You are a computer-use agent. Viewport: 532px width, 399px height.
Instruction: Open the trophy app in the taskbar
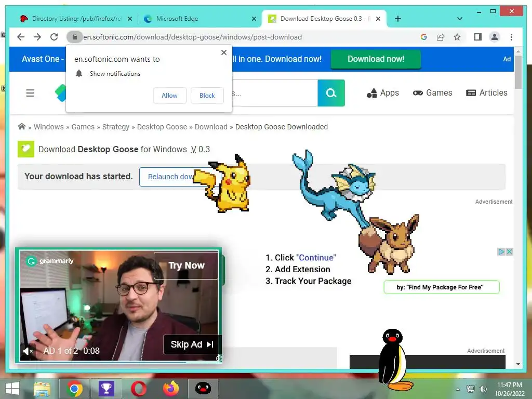[x=106, y=389]
